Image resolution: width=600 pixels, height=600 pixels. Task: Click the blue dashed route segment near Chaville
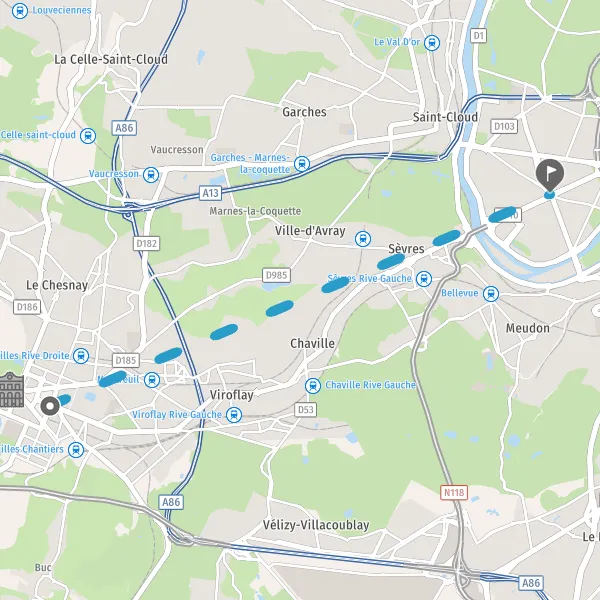(x=280, y=308)
